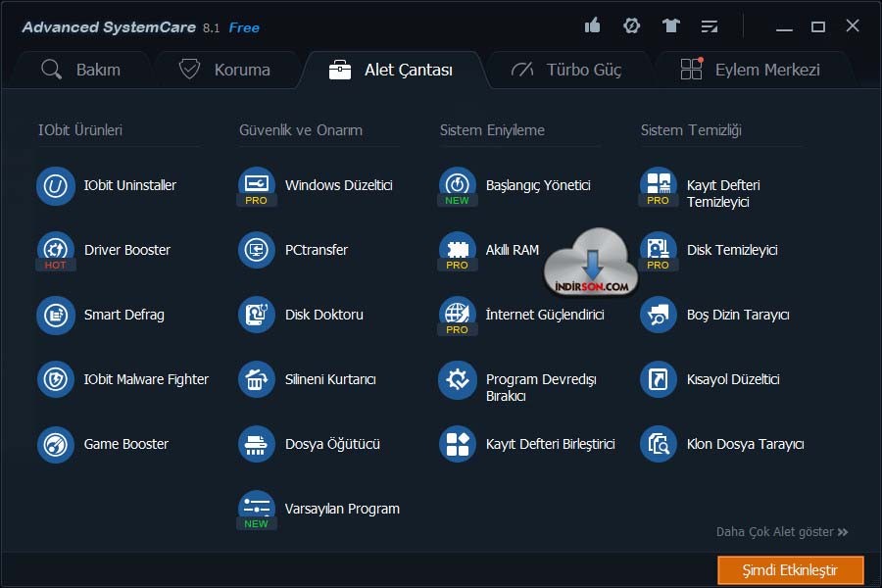
Task: Select the Alet Çantası tab
Action: pyautogui.click(x=391, y=70)
